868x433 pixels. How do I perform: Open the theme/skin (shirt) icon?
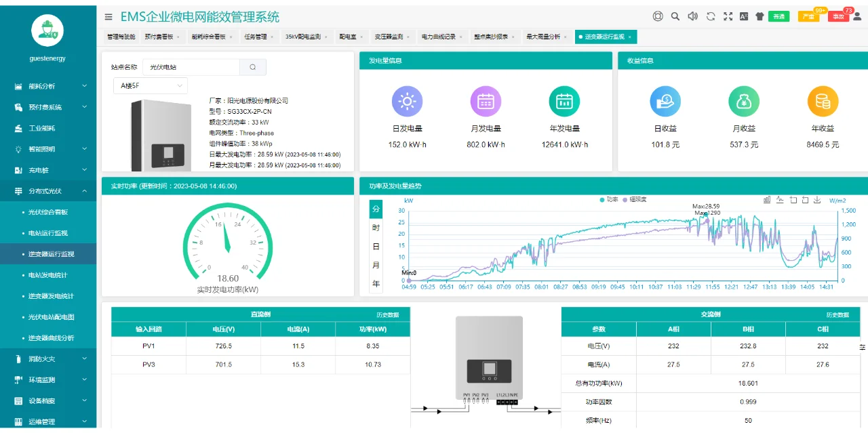coord(759,15)
